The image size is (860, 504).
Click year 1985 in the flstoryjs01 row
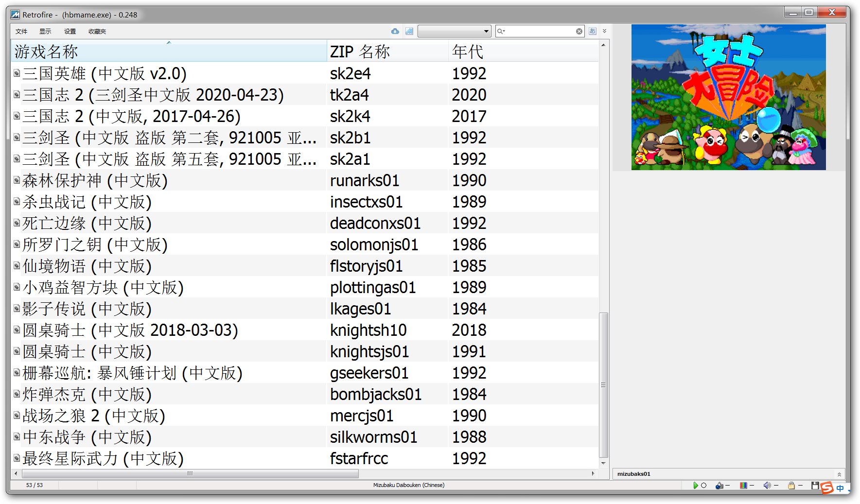469,266
